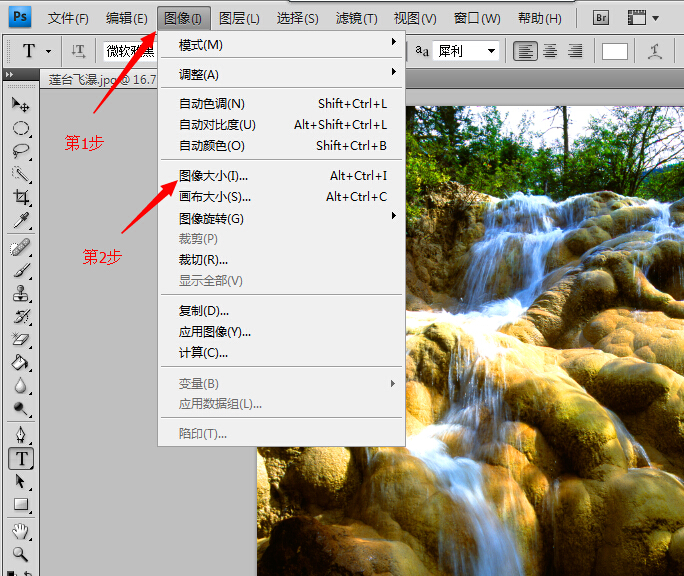Select the Paint Bucket tool
Viewport: 684px width, 576px height.
[20, 364]
